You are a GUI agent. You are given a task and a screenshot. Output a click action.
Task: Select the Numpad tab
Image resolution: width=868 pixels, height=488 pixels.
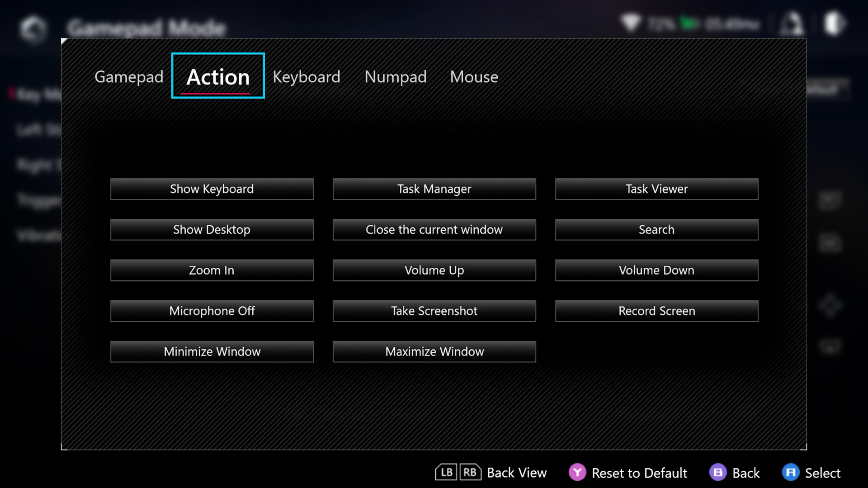tap(395, 77)
